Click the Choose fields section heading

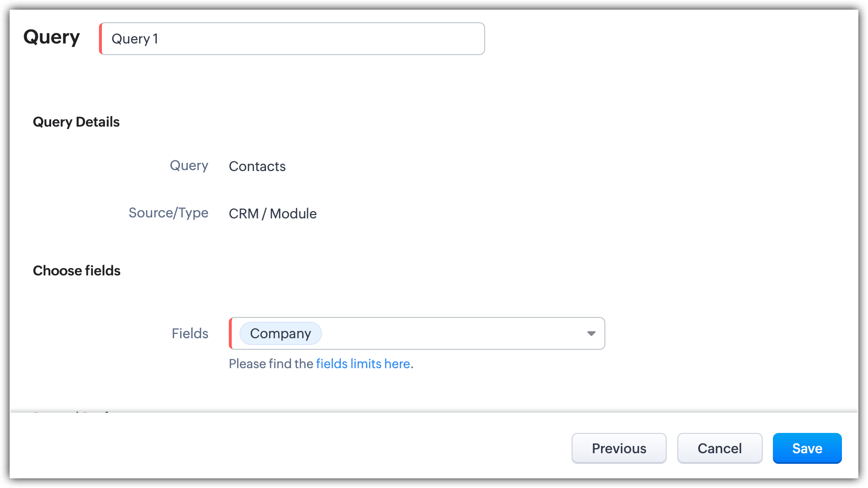point(77,271)
